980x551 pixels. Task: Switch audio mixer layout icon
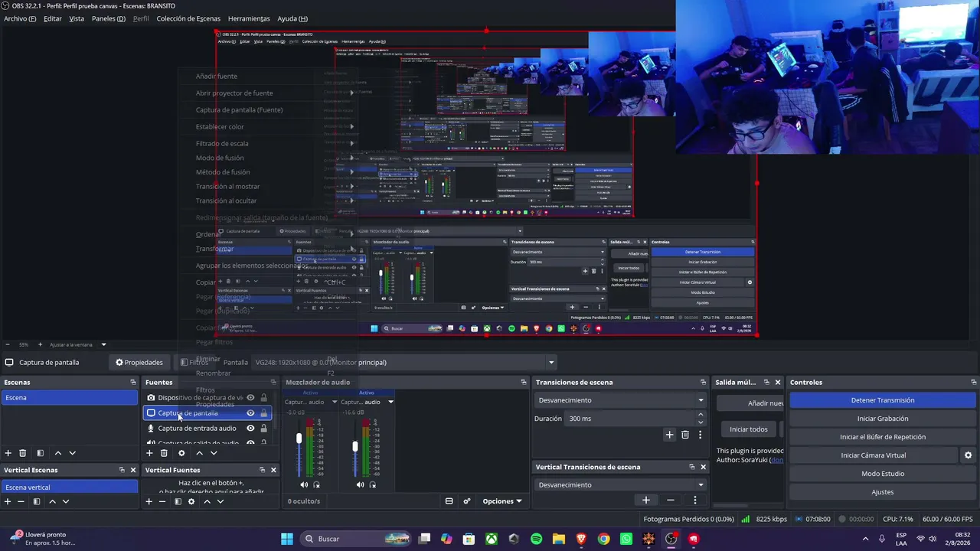tap(449, 501)
